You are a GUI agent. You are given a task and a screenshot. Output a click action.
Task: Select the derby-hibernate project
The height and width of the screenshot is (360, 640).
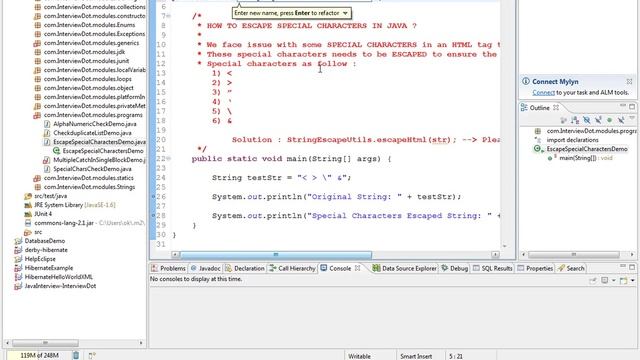tap(46, 250)
